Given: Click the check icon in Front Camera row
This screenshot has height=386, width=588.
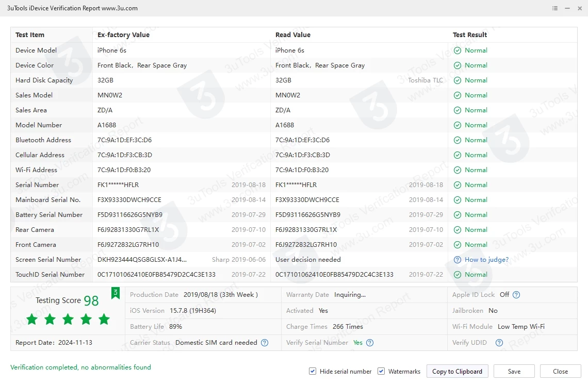Looking at the screenshot, I should point(458,245).
